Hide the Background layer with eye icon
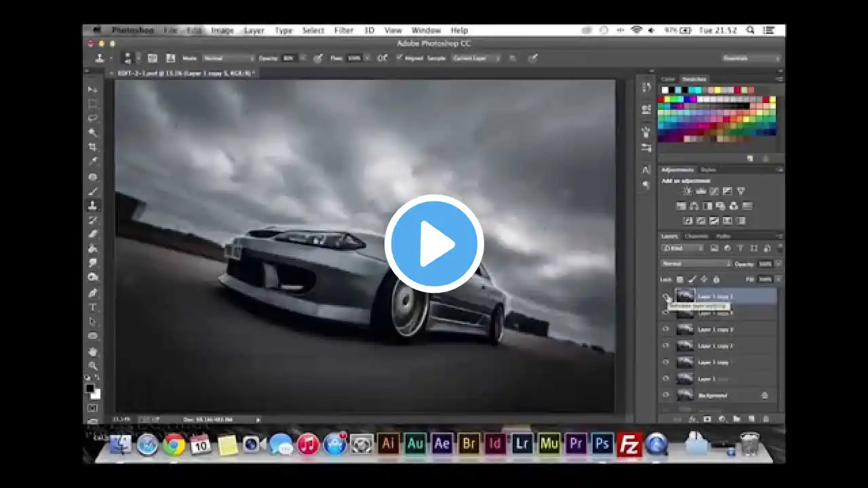The width and height of the screenshot is (868, 488). coord(666,395)
